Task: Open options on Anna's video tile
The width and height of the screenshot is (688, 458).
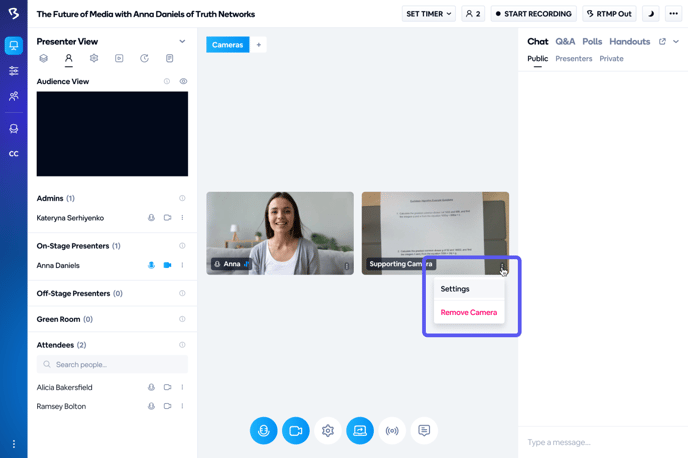Action: [x=347, y=266]
